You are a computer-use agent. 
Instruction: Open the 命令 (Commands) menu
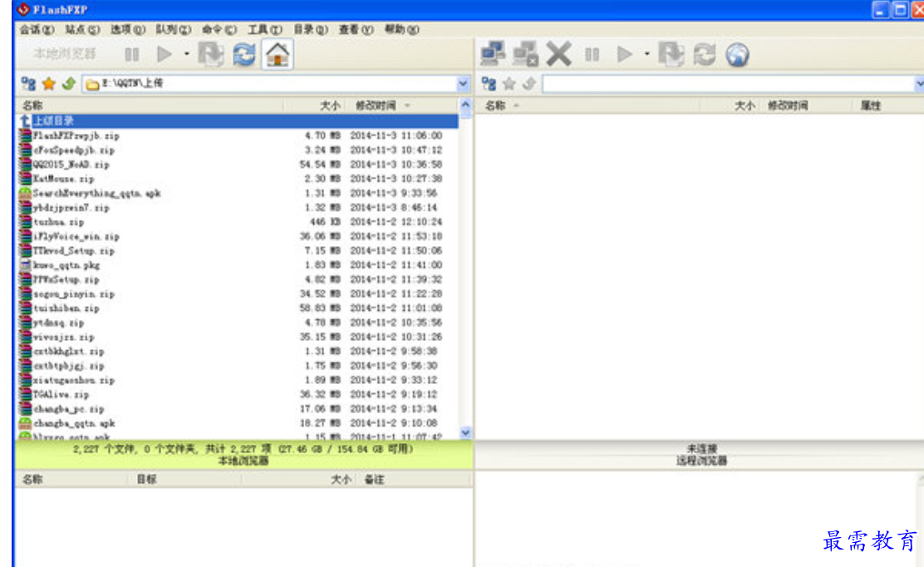219,29
